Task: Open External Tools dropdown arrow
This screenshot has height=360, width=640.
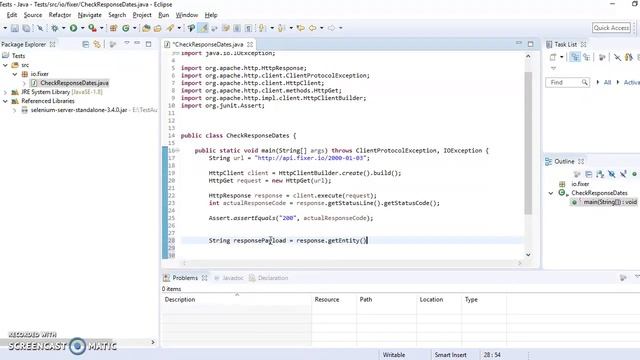Action: coord(102,28)
